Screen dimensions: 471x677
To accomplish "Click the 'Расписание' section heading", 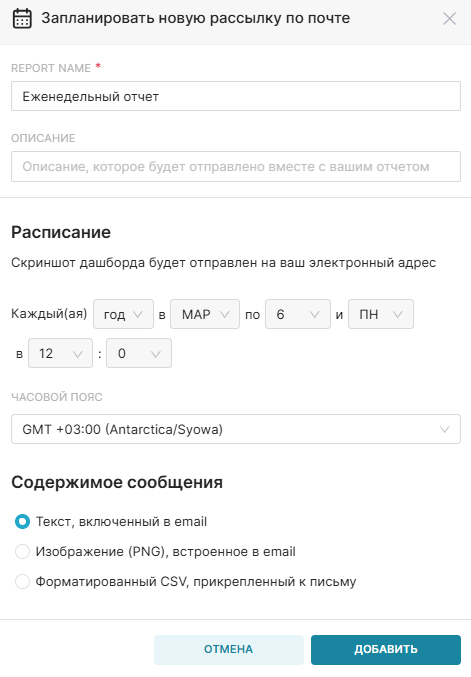I will pyautogui.click(x=61, y=232).
